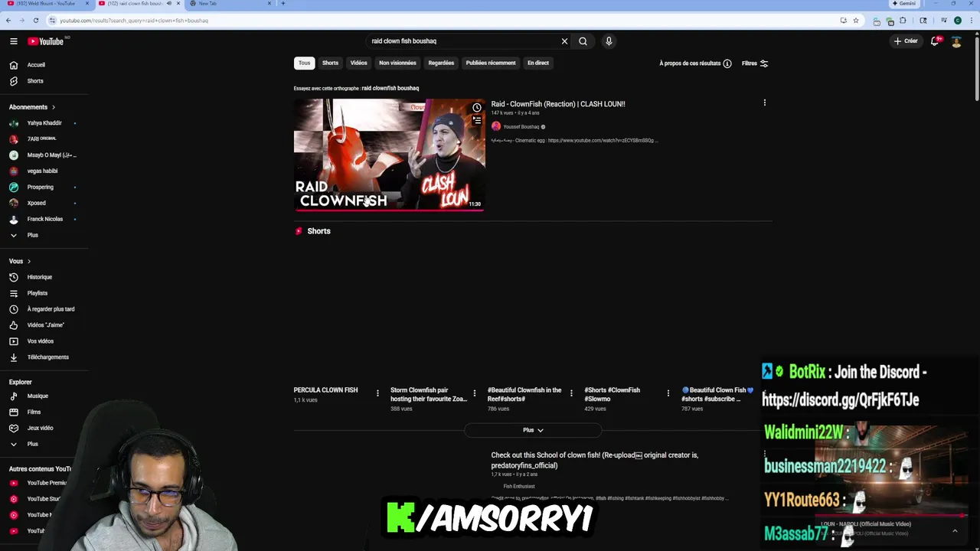
Task: Click the Créer button
Action: 906,41
